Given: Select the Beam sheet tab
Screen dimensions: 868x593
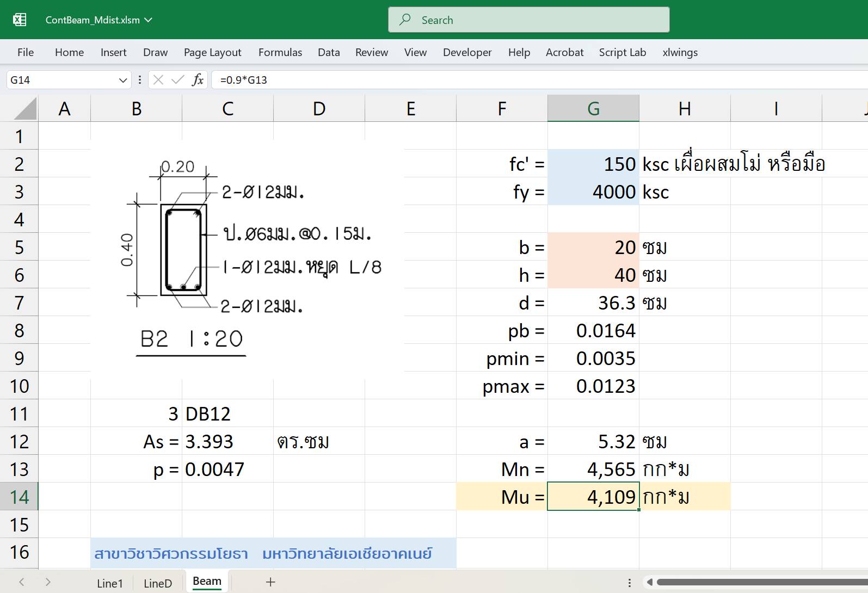Looking at the screenshot, I should pyautogui.click(x=207, y=581).
